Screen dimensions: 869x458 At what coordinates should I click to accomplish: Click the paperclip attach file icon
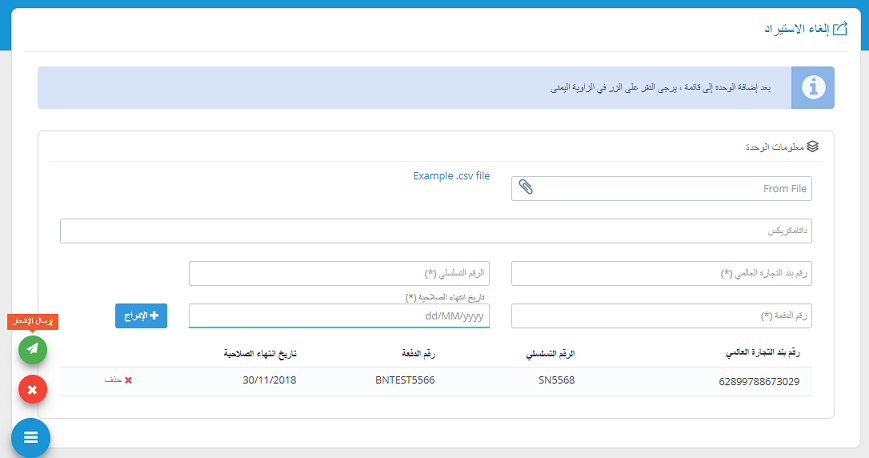pos(526,188)
